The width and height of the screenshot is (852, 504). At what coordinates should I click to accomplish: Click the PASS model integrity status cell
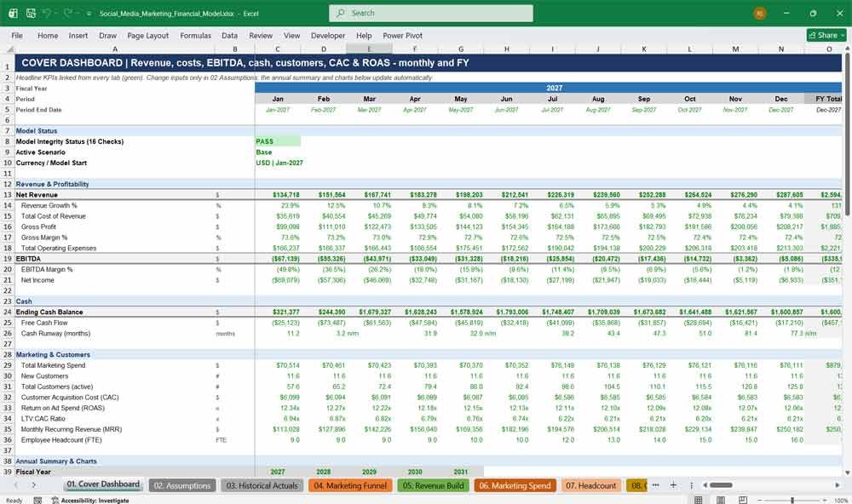point(278,141)
